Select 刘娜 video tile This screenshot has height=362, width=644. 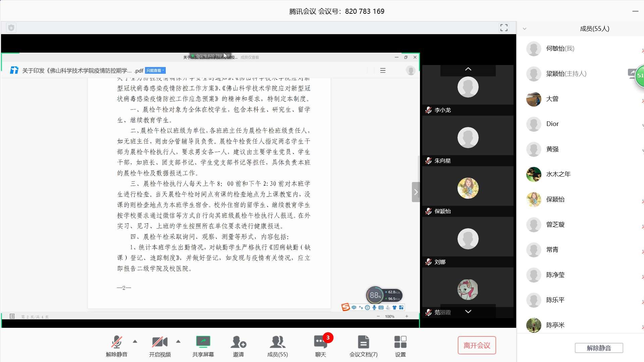(468, 242)
